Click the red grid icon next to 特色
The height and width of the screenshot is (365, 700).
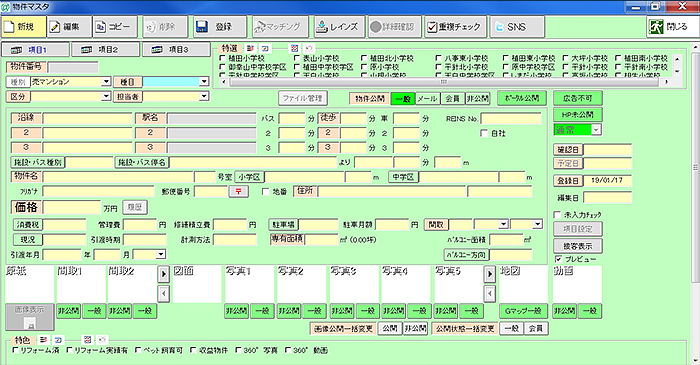(87, 340)
